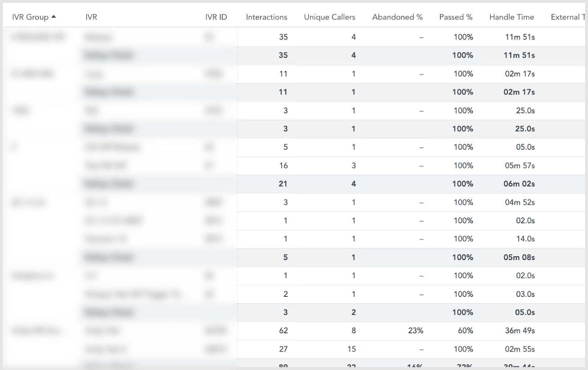Click the 05m 57s handle time cell

pos(520,166)
